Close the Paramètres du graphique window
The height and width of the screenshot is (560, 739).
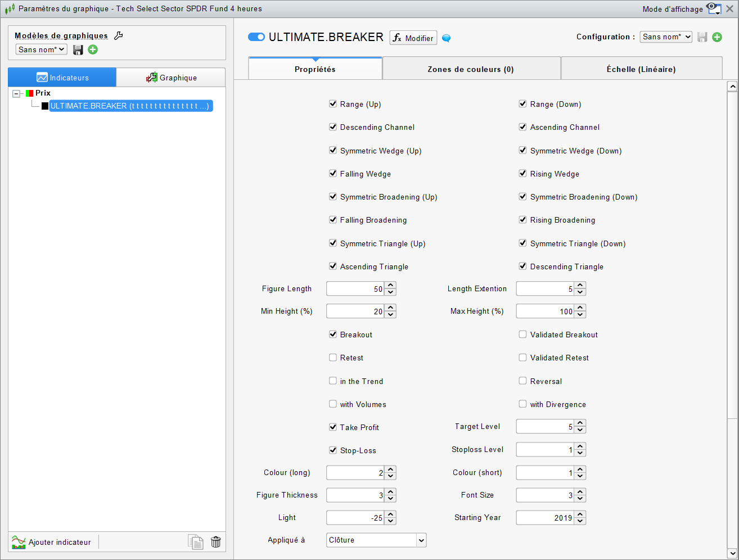pyautogui.click(x=729, y=8)
